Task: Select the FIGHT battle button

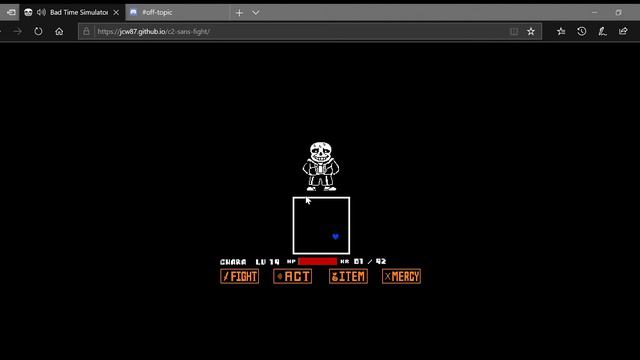Action: [240, 276]
